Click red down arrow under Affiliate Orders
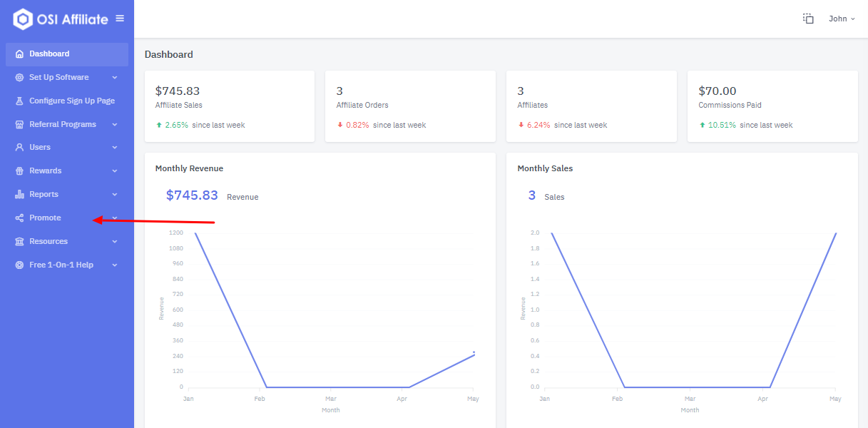The image size is (868, 428). [x=339, y=125]
